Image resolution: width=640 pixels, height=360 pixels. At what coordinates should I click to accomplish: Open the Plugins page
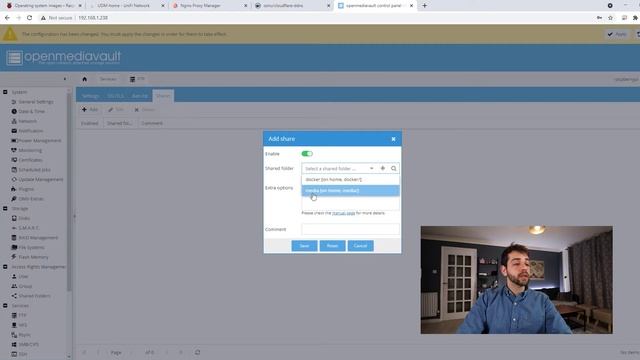[x=26, y=189]
